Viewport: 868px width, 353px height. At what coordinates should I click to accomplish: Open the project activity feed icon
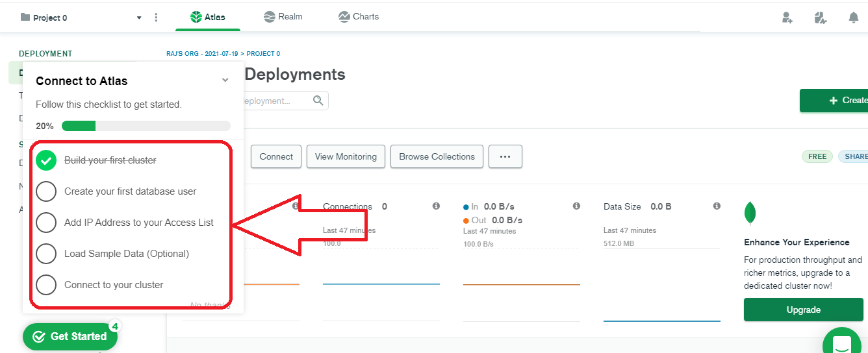click(821, 18)
